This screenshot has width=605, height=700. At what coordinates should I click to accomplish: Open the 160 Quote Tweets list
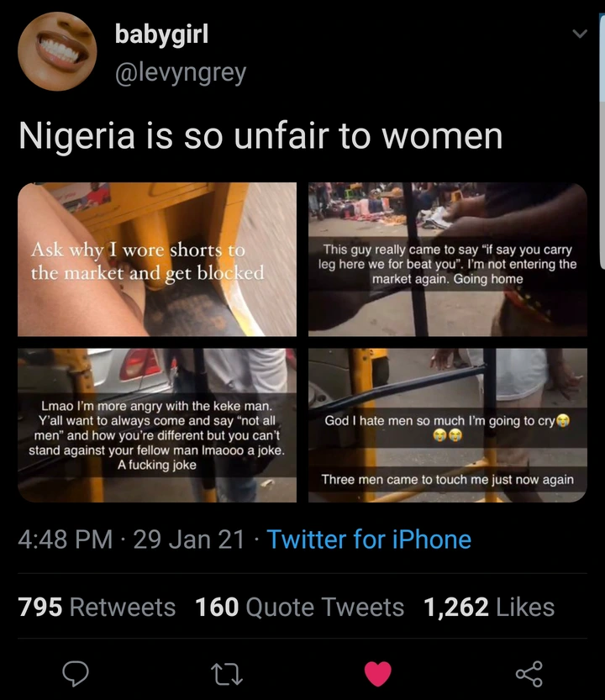pyautogui.click(x=299, y=607)
